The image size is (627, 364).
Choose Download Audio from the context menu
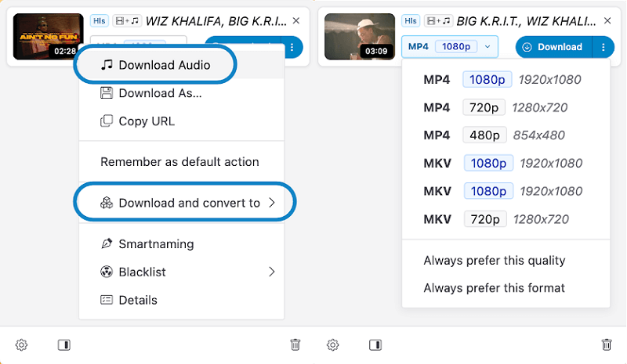[x=182, y=65]
